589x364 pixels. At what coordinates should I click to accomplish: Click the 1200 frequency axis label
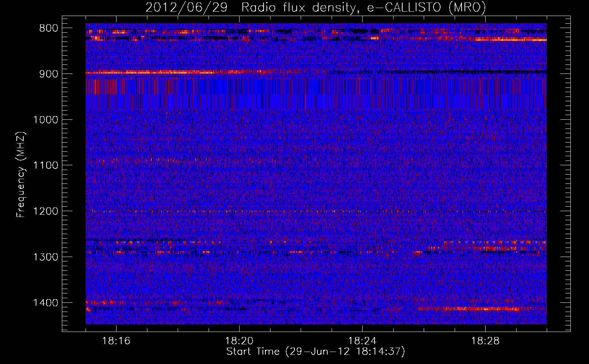(46, 211)
